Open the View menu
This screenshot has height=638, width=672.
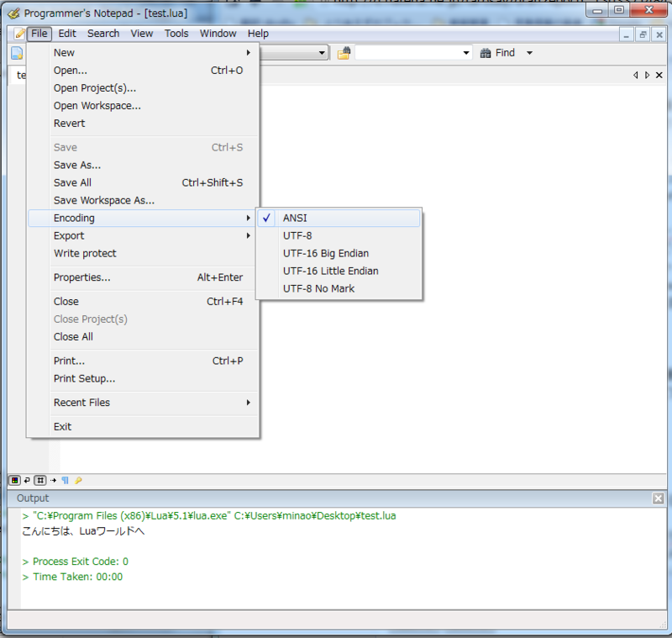[141, 34]
